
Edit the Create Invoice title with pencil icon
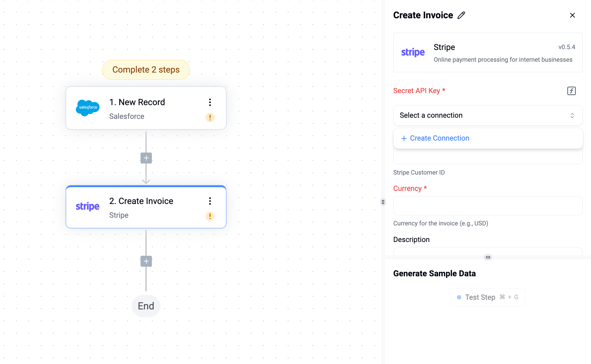point(461,15)
